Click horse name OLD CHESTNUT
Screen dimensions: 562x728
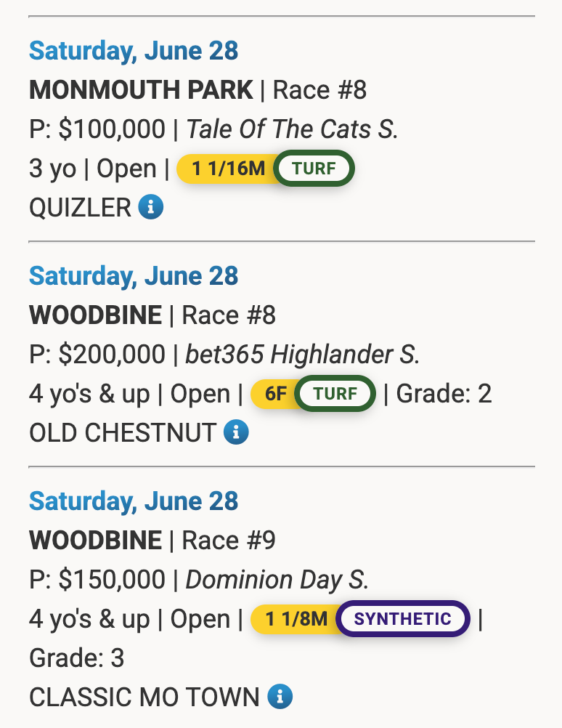(x=123, y=433)
